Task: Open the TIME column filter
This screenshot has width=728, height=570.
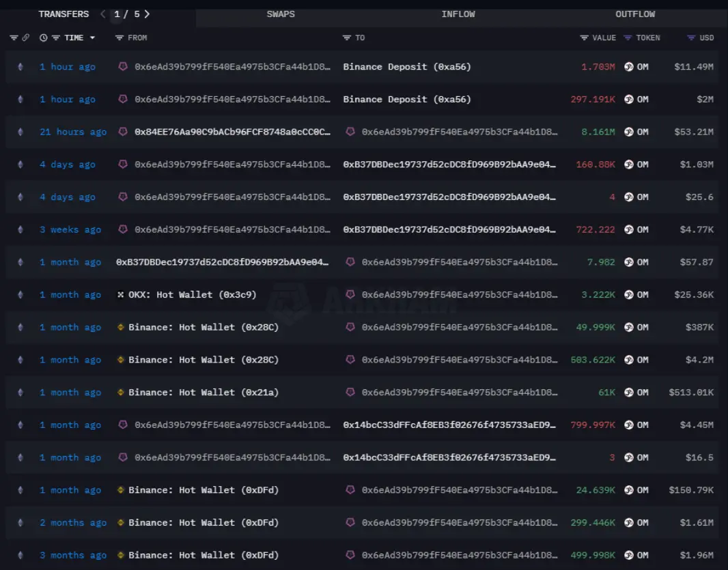Action: 56,38
